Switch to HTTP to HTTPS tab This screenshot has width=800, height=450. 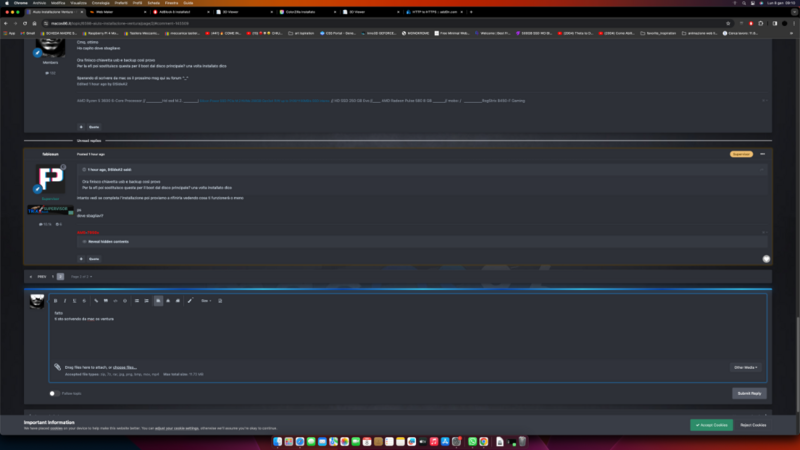435,12
